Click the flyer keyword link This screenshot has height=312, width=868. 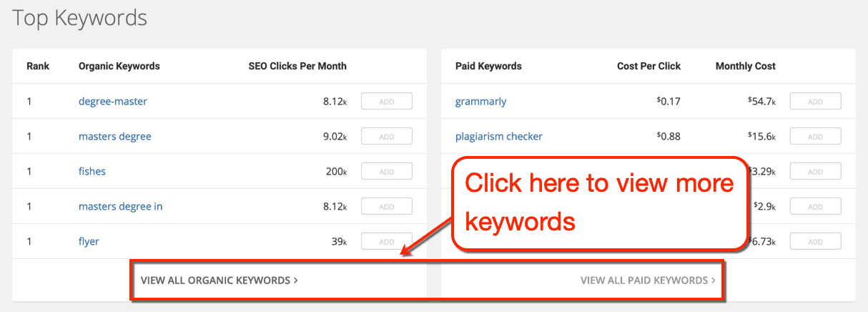(x=89, y=242)
